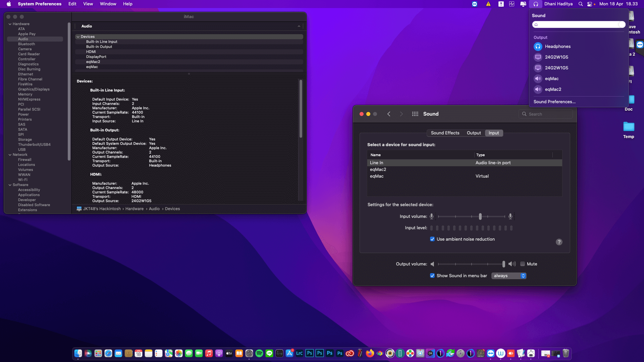
Task: Click the Show All grid icon in Sound window
Action: pyautogui.click(x=415, y=114)
